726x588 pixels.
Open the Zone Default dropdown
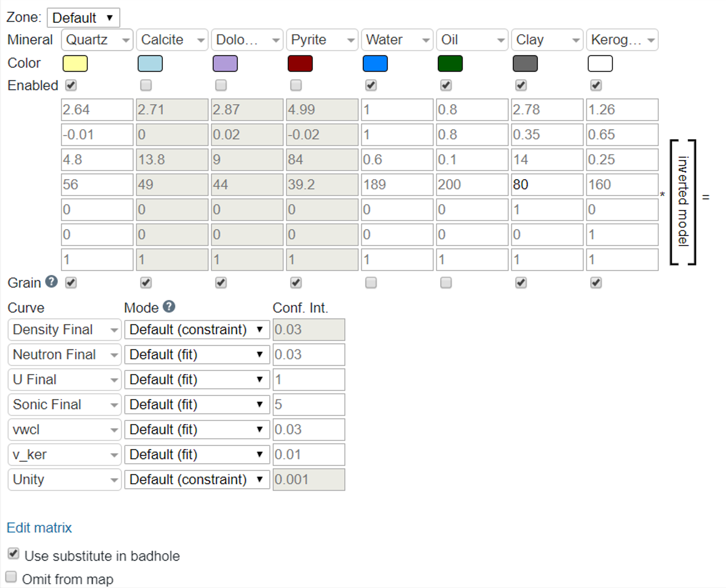(x=83, y=18)
